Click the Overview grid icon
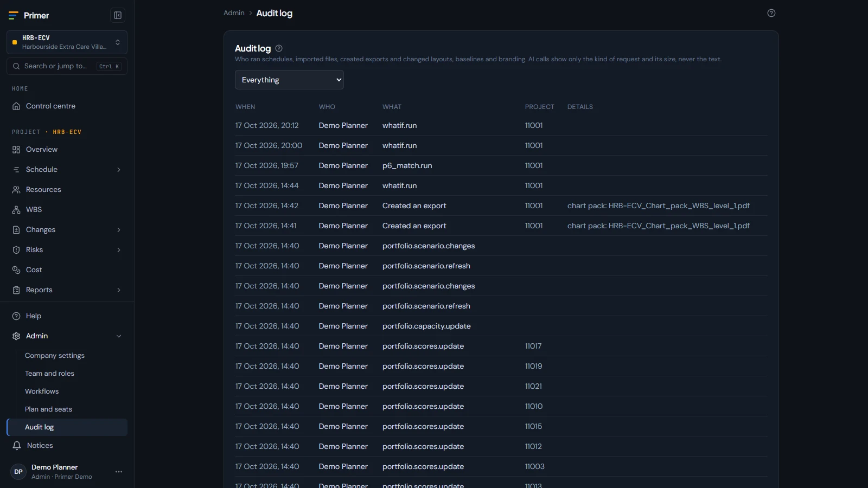This screenshot has width=868, height=488. tap(16, 150)
